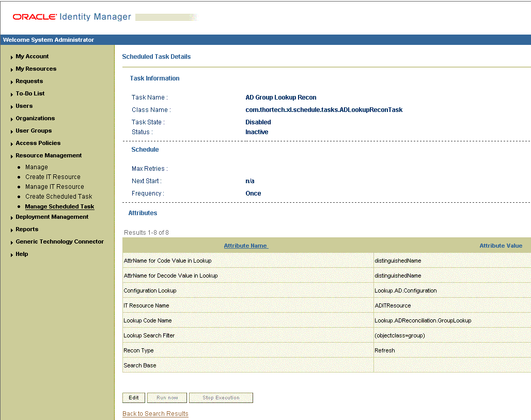Expand the My Resources arrow
Image resolution: width=531 pixels, height=420 pixels.
pos(12,70)
